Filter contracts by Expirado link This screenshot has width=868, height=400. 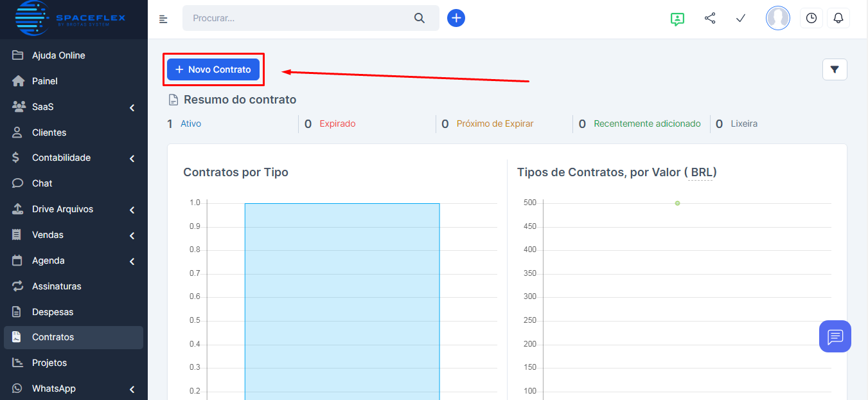(x=337, y=123)
